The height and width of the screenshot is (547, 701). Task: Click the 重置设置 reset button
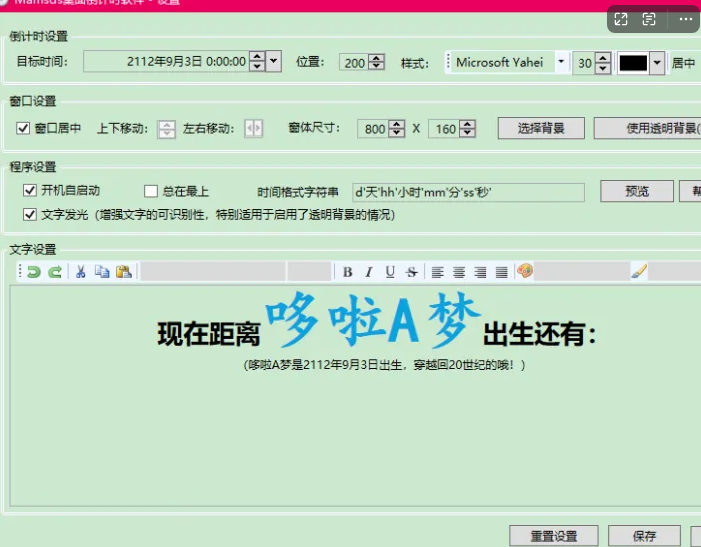coord(553,536)
